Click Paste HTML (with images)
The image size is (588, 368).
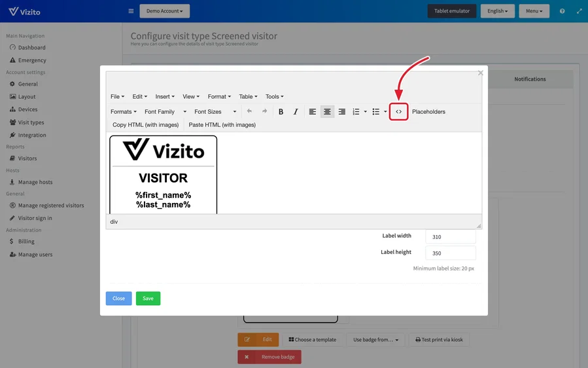coord(222,124)
